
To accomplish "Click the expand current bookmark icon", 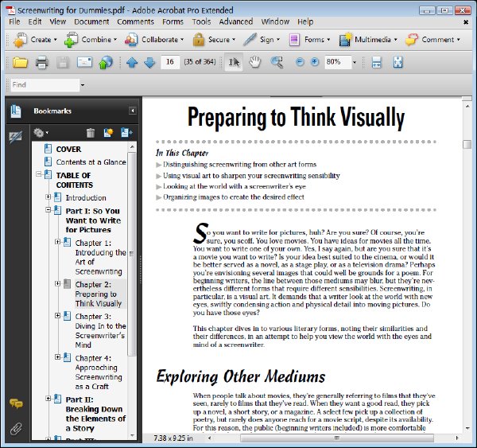I will [126, 133].
